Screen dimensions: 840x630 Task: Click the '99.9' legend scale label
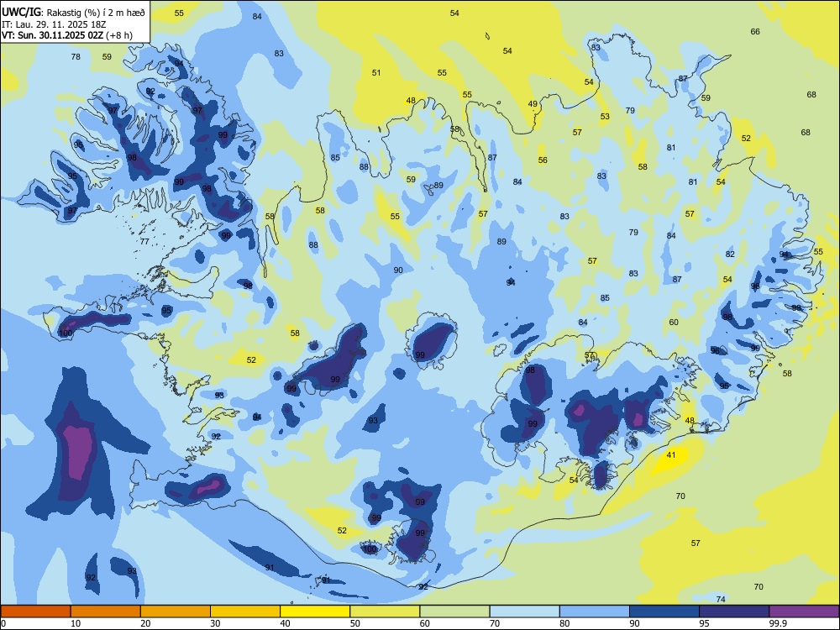778,623
